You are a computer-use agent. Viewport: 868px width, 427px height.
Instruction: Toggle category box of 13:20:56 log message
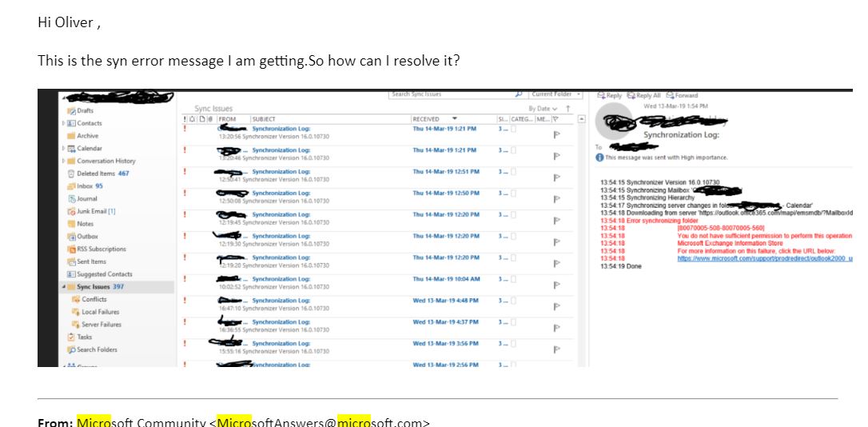pos(513,129)
